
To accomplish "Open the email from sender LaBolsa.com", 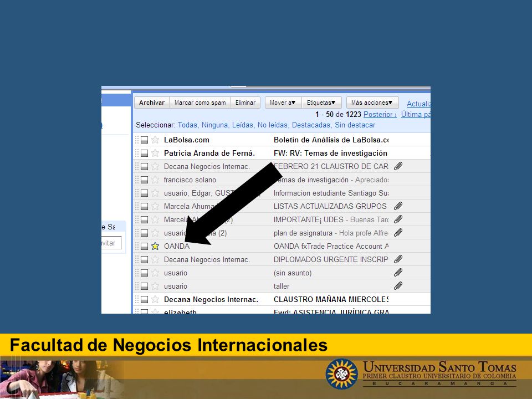I will [x=187, y=140].
